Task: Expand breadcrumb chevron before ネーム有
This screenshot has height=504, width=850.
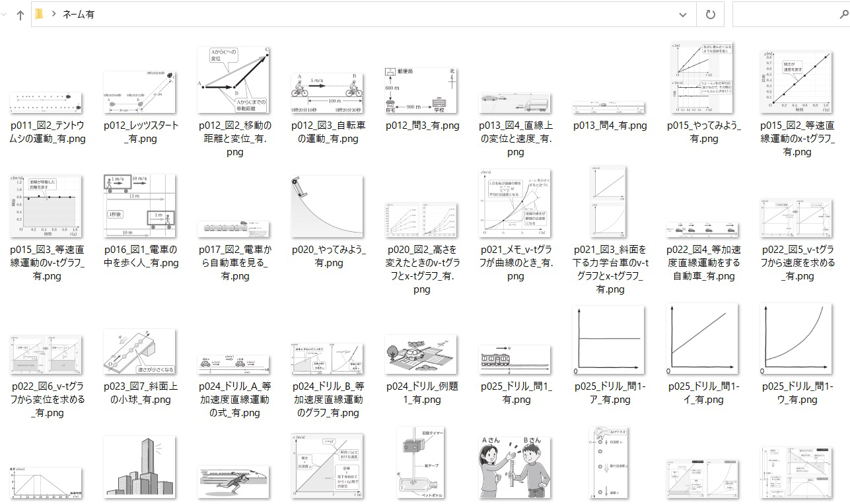Action: click(53, 14)
